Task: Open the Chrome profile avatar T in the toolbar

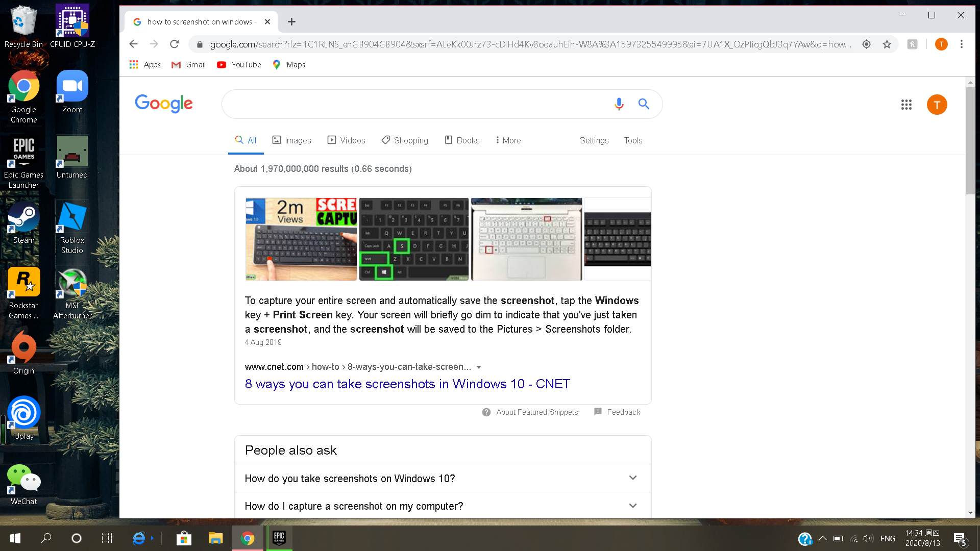Action: [941, 44]
